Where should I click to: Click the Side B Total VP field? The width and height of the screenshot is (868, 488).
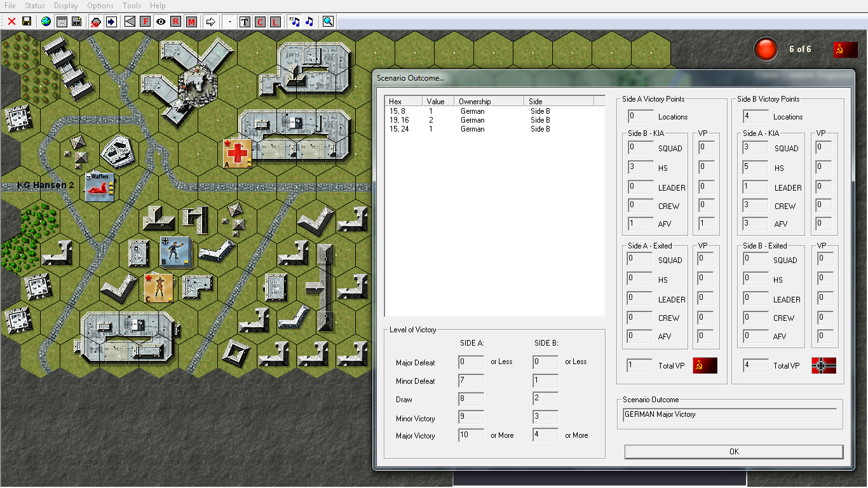756,365
